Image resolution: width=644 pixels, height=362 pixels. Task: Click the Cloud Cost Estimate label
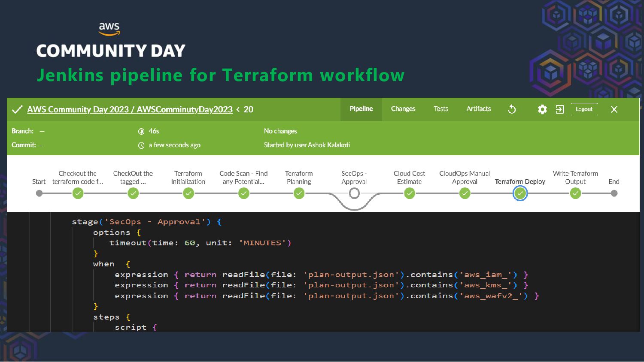click(x=410, y=178)
